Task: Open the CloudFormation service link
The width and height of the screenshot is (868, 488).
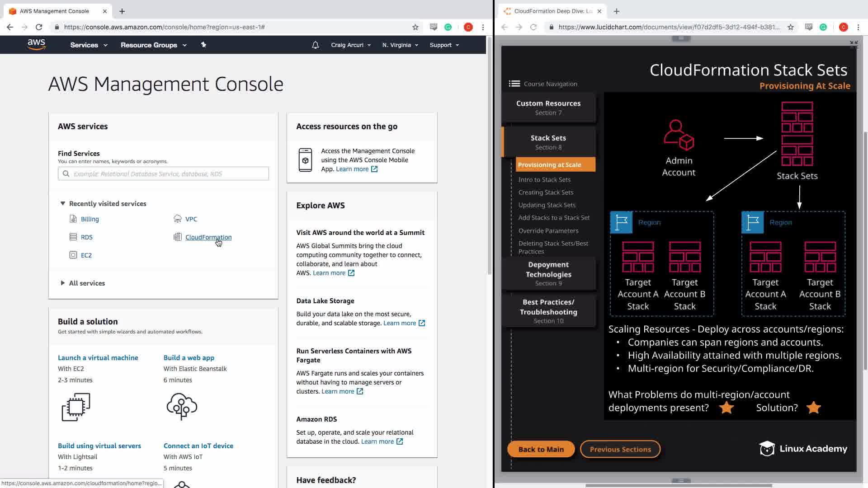Action: 208,237
